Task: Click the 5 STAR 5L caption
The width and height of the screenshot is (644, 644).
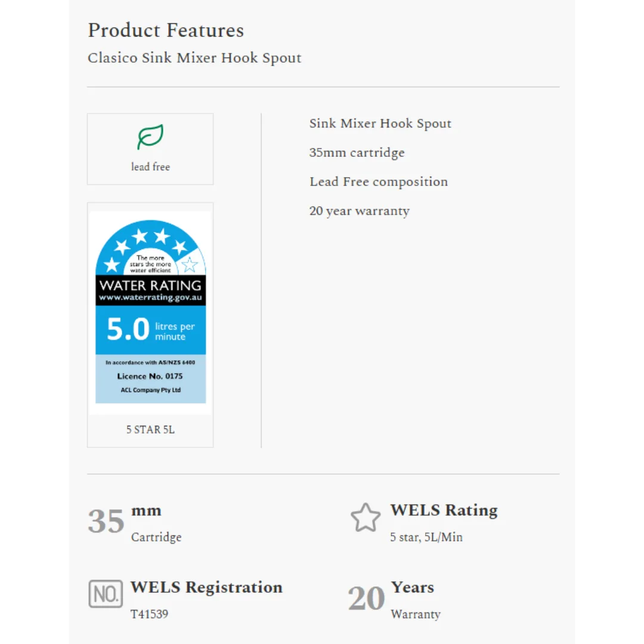Action: [x=150, y=430]
